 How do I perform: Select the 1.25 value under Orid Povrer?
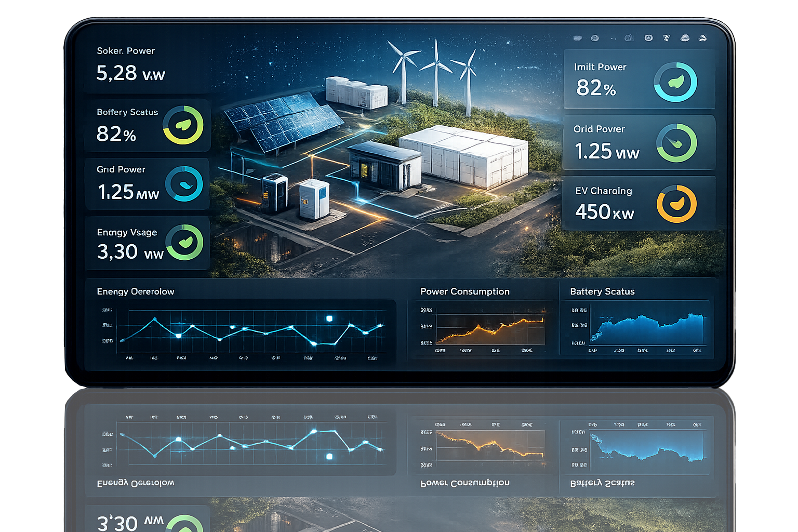coord(593,152)
